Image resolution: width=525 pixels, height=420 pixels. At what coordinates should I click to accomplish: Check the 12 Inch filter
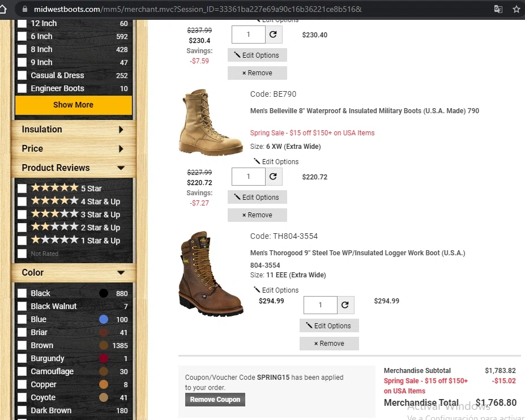tap(22, 23)
